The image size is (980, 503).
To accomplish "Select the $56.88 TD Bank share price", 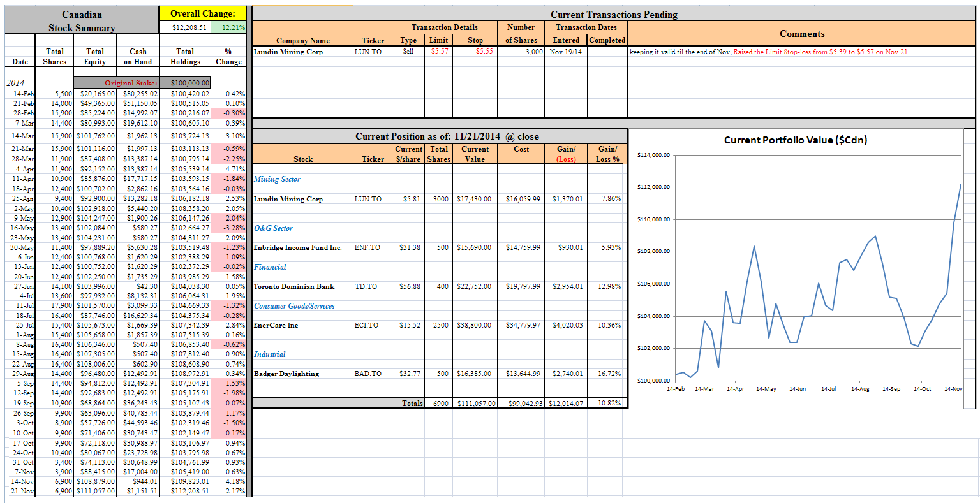I will pos(410,286).
